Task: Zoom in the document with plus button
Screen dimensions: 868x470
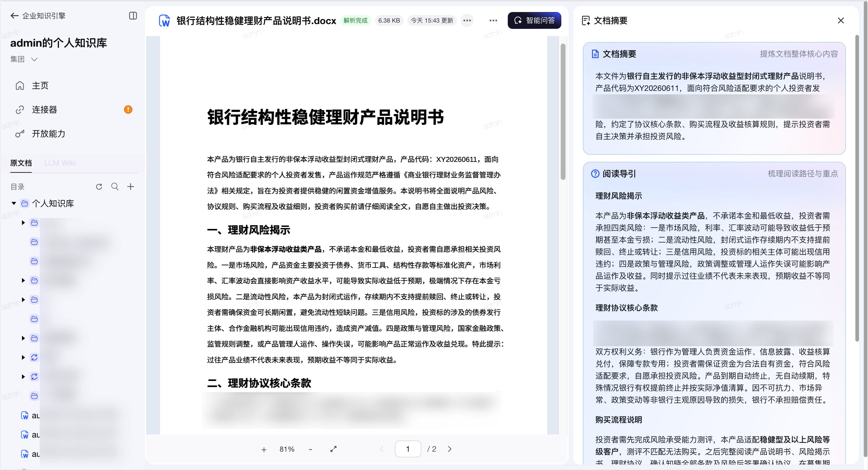Action: click(x=264, y=450)
